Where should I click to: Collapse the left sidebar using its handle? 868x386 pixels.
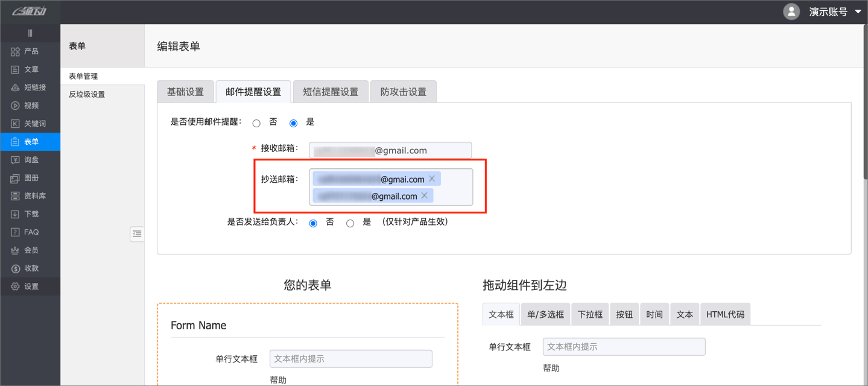point(30,33)
